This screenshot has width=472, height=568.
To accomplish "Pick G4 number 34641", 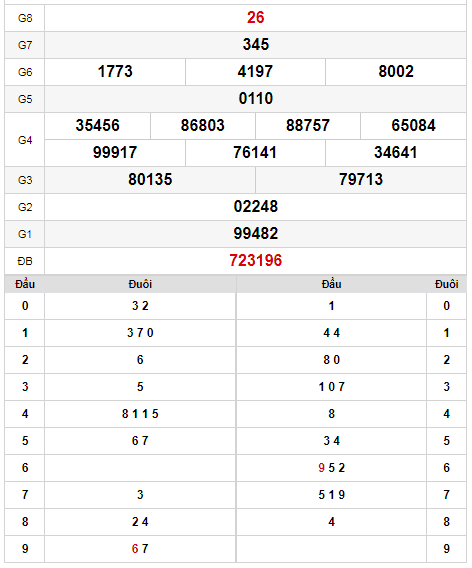I will tap(396, 153).
